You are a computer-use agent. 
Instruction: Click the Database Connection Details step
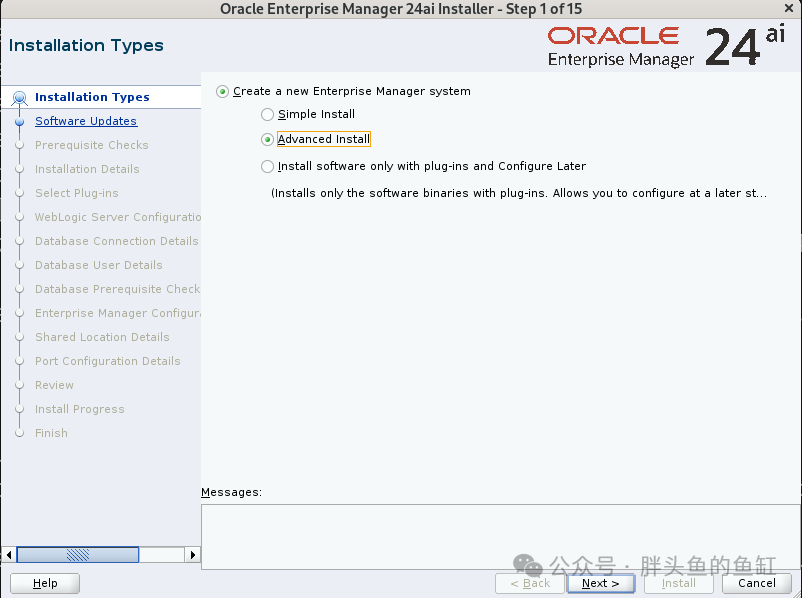point(117,241)
